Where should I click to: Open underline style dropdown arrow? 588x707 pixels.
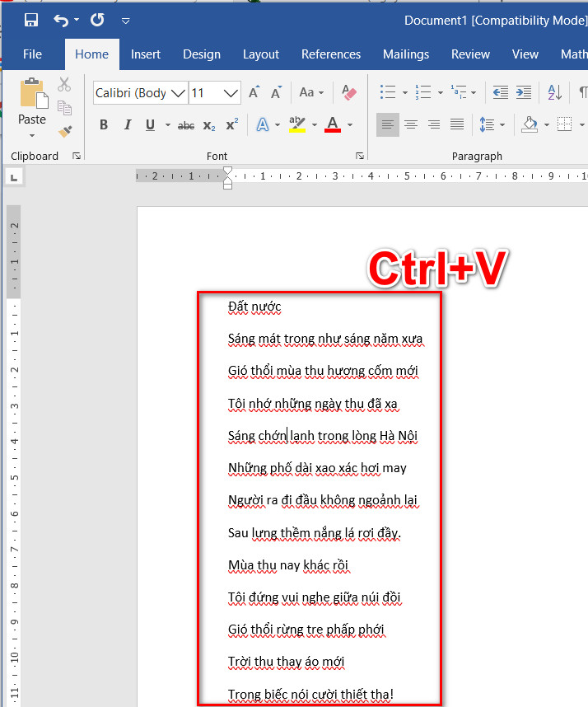[x=168, y=125]
